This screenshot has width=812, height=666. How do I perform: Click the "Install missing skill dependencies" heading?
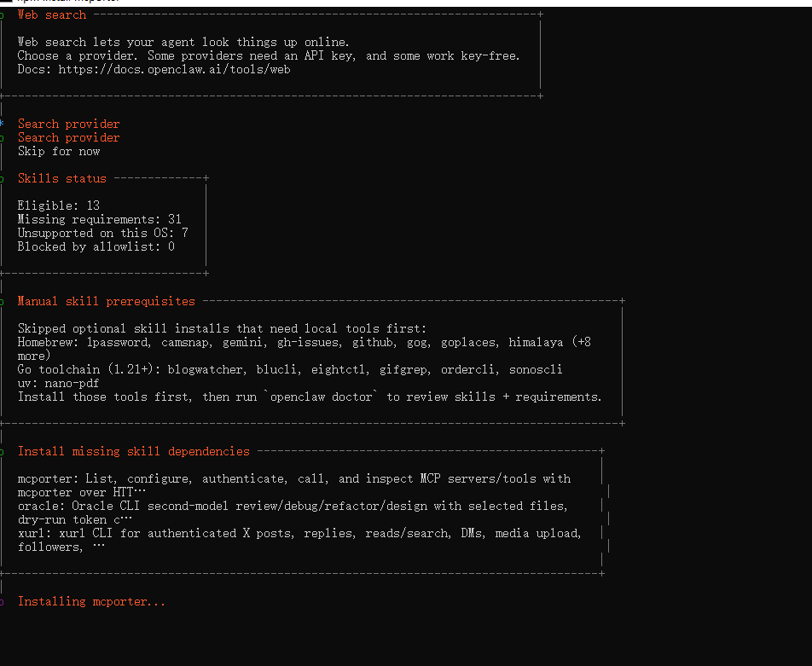click(x=134, y=452)
